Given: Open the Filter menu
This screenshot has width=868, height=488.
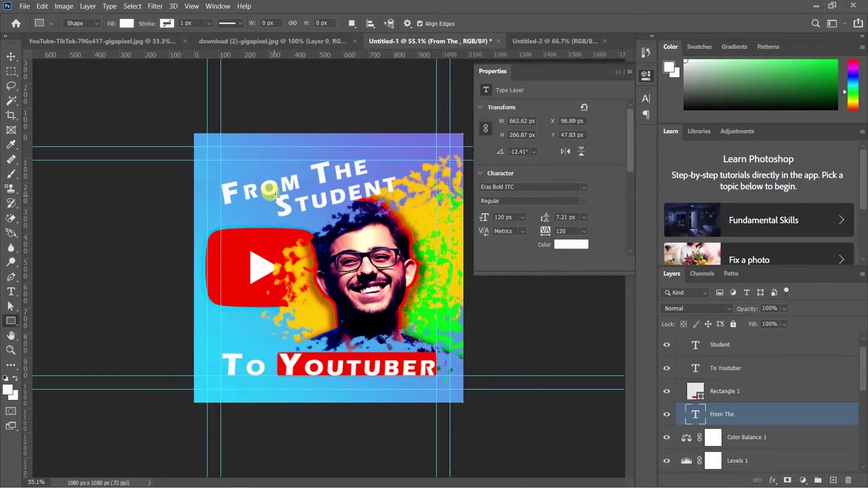Looking at the screenshot, I should 155,6.
